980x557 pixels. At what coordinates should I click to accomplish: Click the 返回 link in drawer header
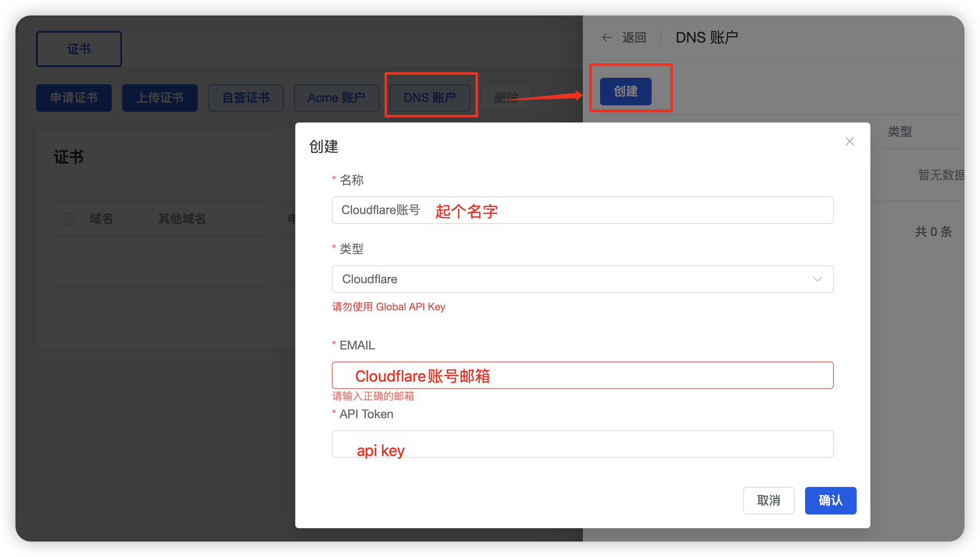tap(634, 38)
